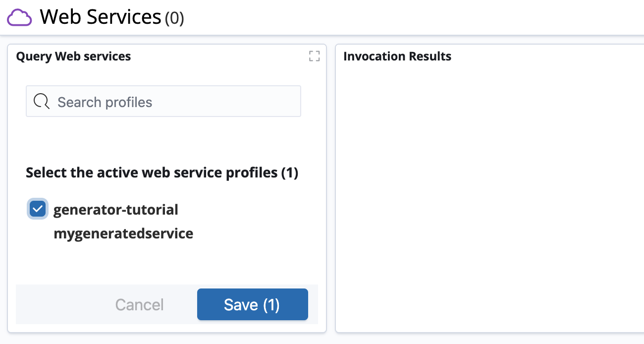Image resolution: width=644 pixels, height=344 pixels.
Task: Select the generator-tutorial profile label
Action: point(115,209)
